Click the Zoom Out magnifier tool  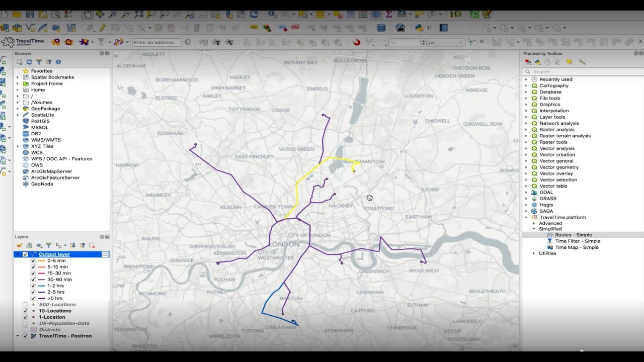tap(126, 14)
